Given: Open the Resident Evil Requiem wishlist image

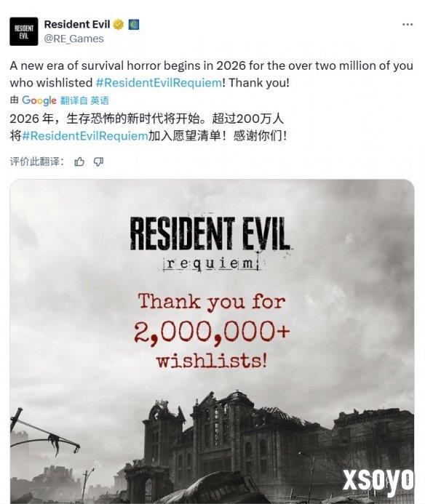Looking at the screenshot, I should coord(212,341).
